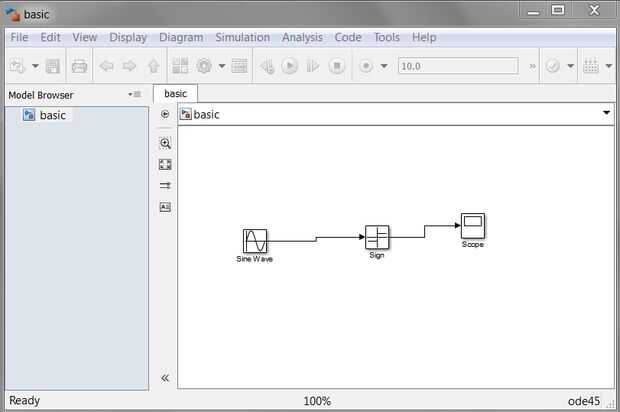
Task: Open the Display menu
Action: coord(128,38)
